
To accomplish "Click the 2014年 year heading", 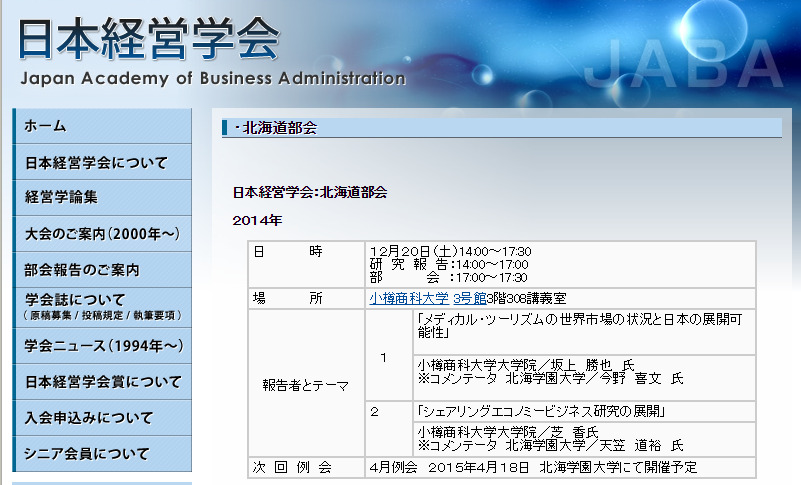I will [x=258, y=219].
